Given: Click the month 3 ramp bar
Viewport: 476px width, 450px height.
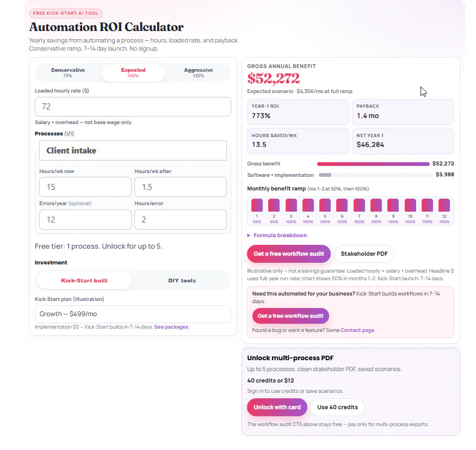Looking at the screenshot, I should point(291,205).
